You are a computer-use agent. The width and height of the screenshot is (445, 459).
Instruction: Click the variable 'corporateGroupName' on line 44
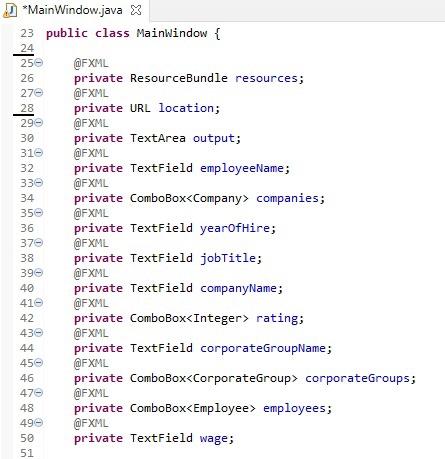click(263, 348)
